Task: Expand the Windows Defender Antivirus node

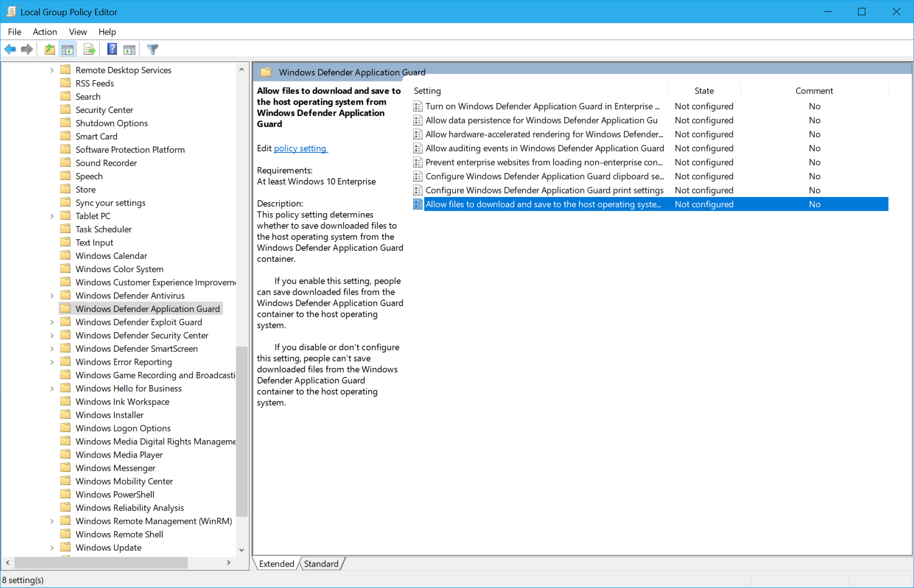Action: [52, 295]
